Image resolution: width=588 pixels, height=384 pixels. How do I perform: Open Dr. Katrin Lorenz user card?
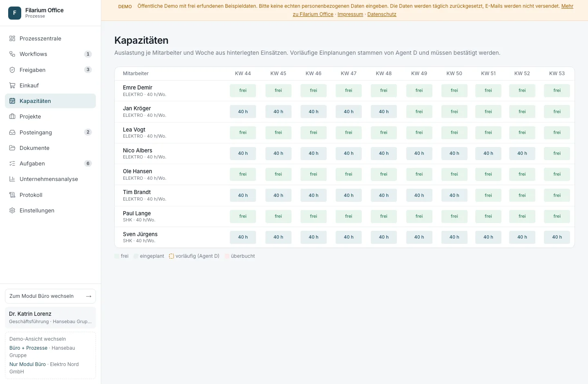pos(50,317)
